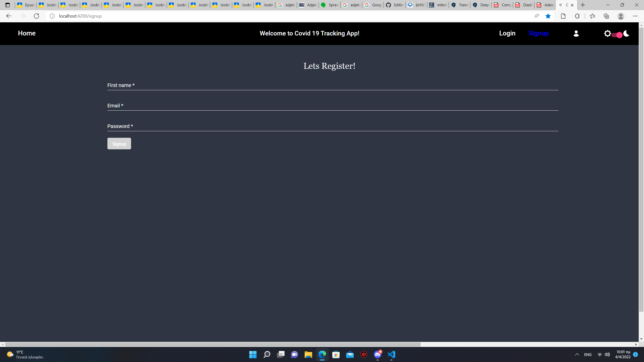Refresh the current page
The image size is (644, 362).
click(36, 16)
